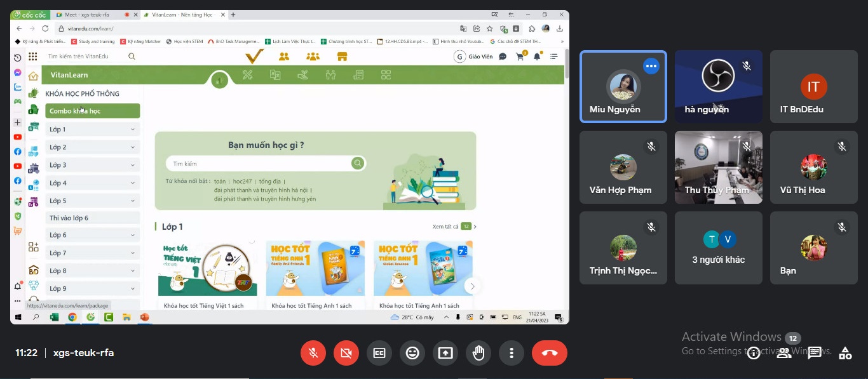Expand the Lớp 3 course list
Screen dimensions: 868x379
coord(93,165)
